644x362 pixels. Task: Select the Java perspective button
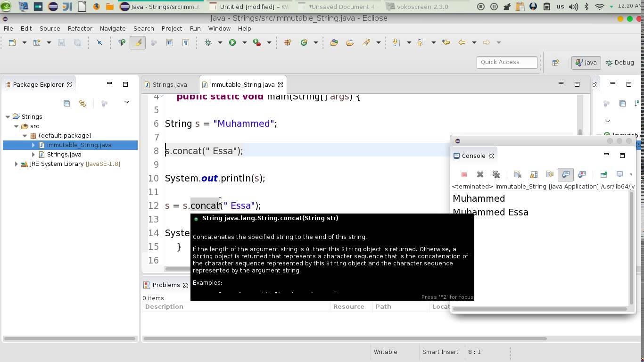[586, 62]
